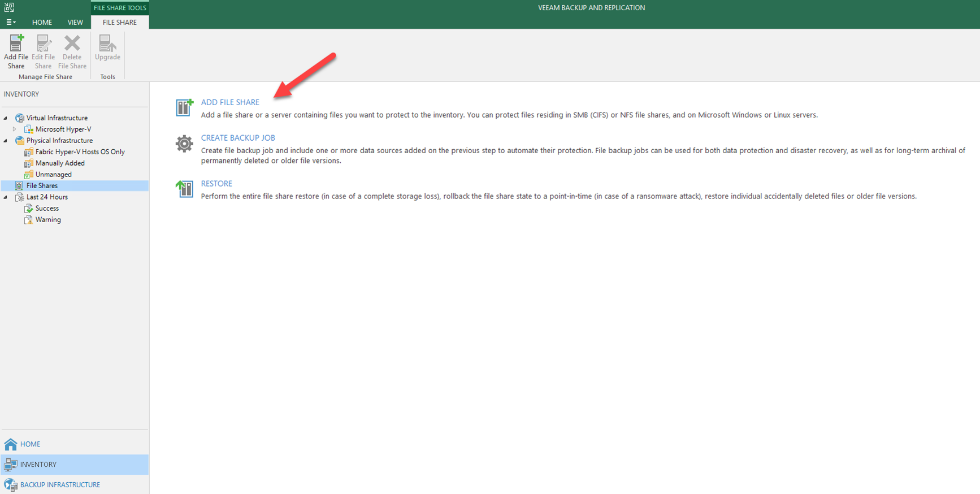
Task: Click the Backup Infrastructure icon in navigation
Action: coord(11,485)
